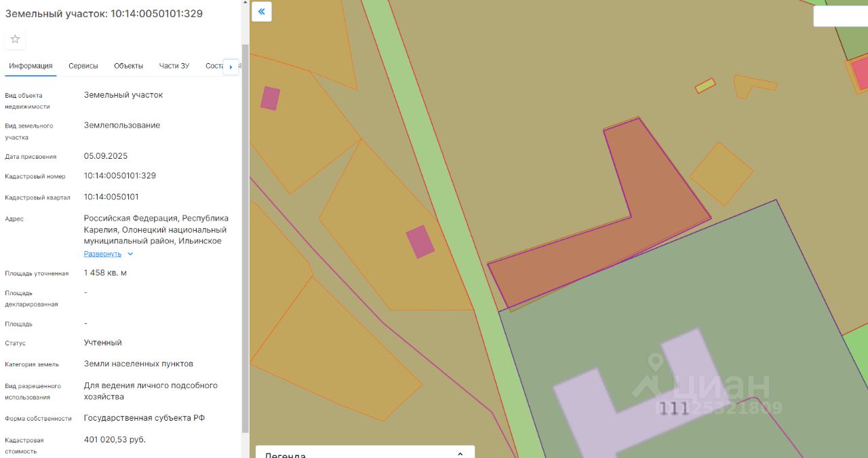Click cadastral cost 401 020,53 руб.
The width and height of the screenshot is (868, 458).
pyautogui.click(x=115, y=440)
